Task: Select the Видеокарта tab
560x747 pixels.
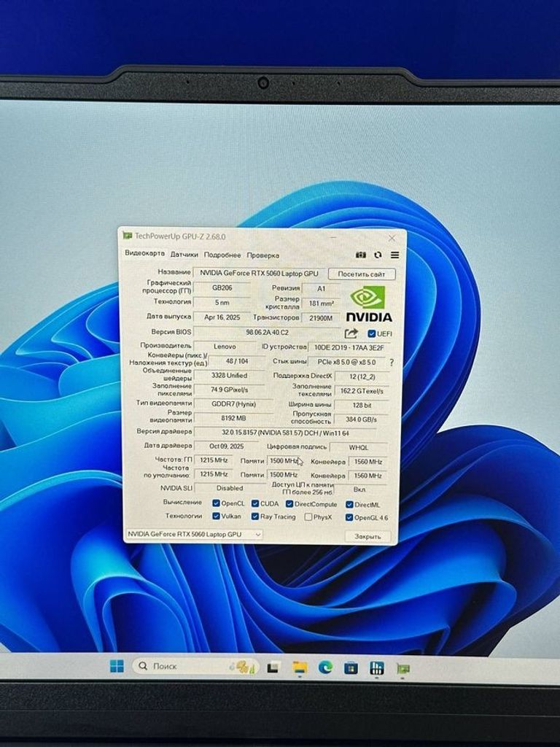Action: pos(145,253)
